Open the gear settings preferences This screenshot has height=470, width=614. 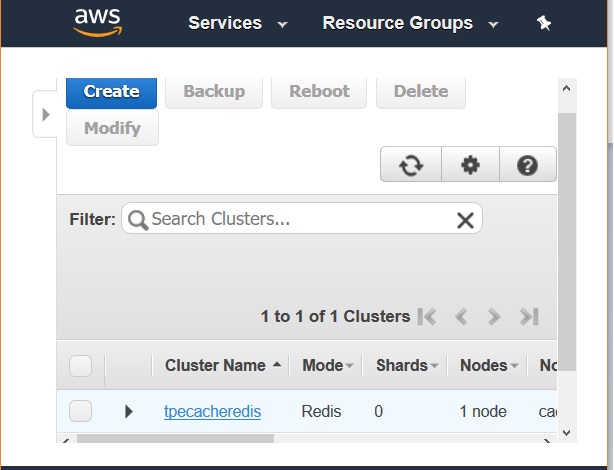(x=470, y=166)
